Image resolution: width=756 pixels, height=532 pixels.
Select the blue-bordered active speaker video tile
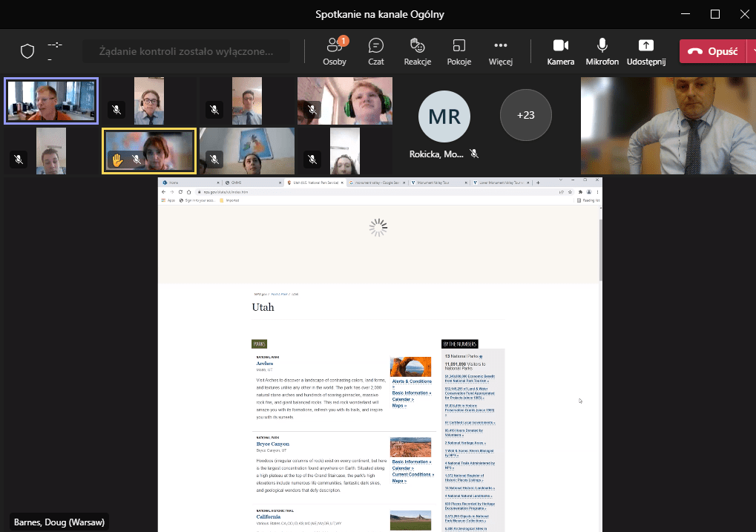tap(51, 101)
